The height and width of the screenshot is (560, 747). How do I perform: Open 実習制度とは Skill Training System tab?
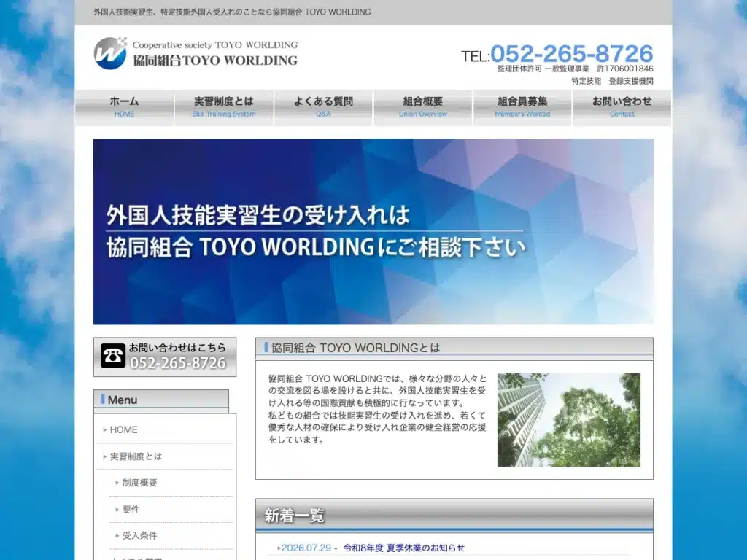point(224,108)
